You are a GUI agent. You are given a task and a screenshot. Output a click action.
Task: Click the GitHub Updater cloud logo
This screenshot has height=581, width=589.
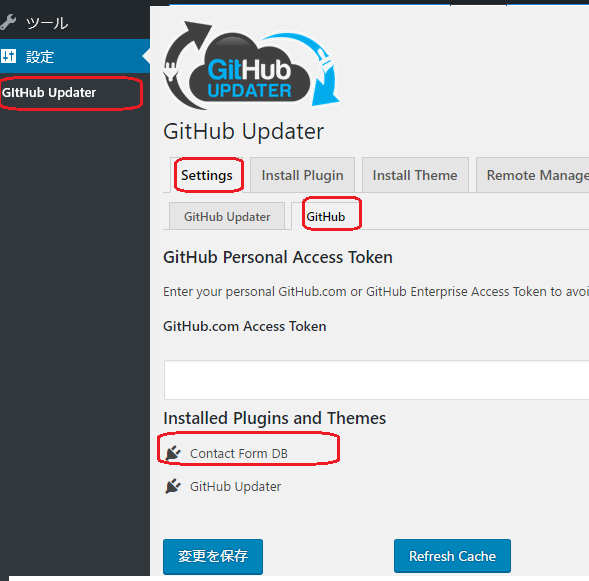click(x=251, y=66)
